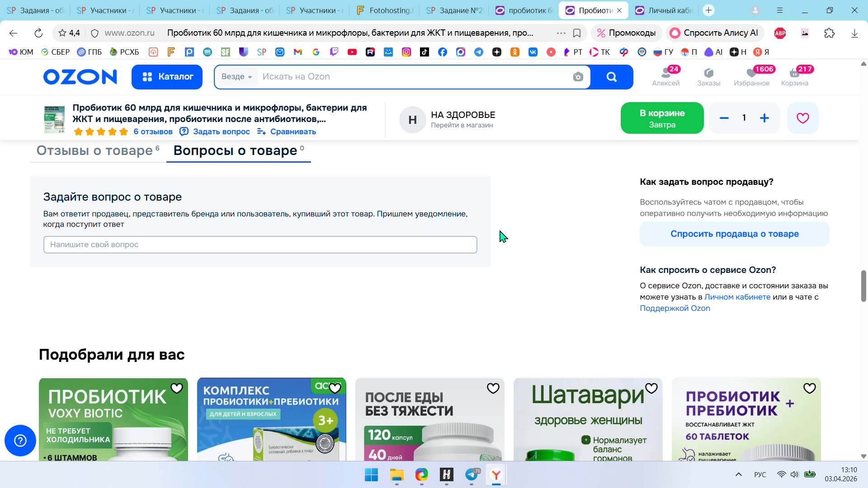Click the browser page reload icon
This screenshot has width=868, height=488.
tap(38, 33)
